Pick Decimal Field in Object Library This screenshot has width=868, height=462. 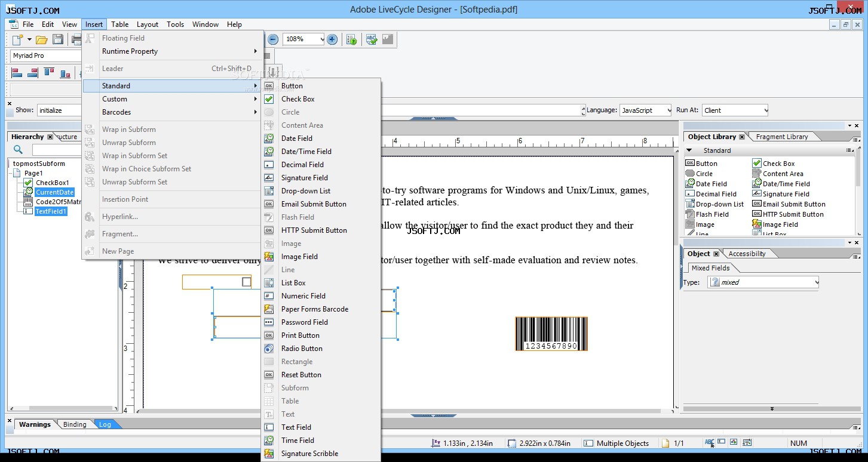(711, 194)
